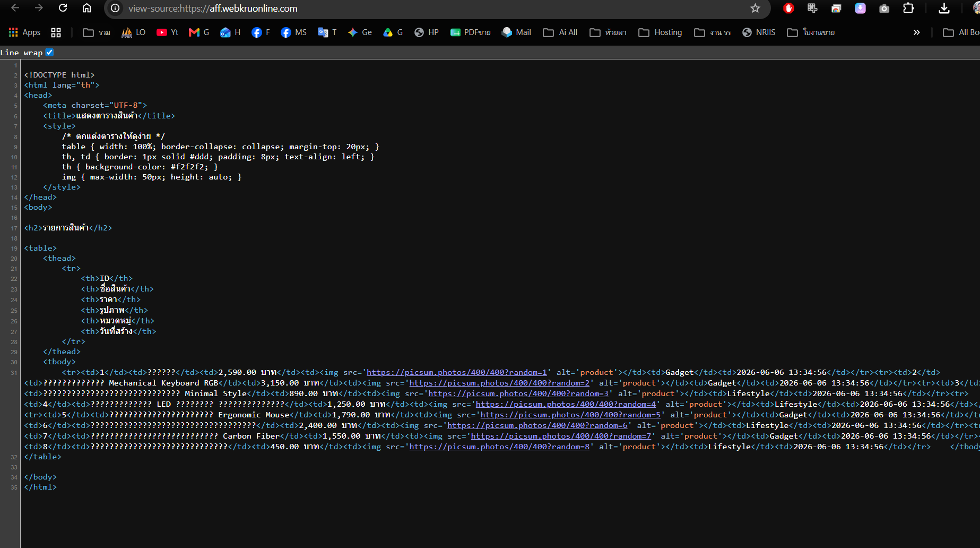Navigate back with the back arrow
Screen dimensions: 980x548
15,8
